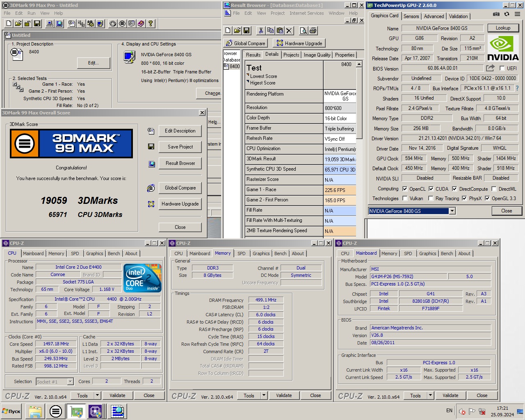The height and width of the screenshot is (420, 525).
Task: Toggle Vulkan checkbox
Action: [x=405, y=199]
